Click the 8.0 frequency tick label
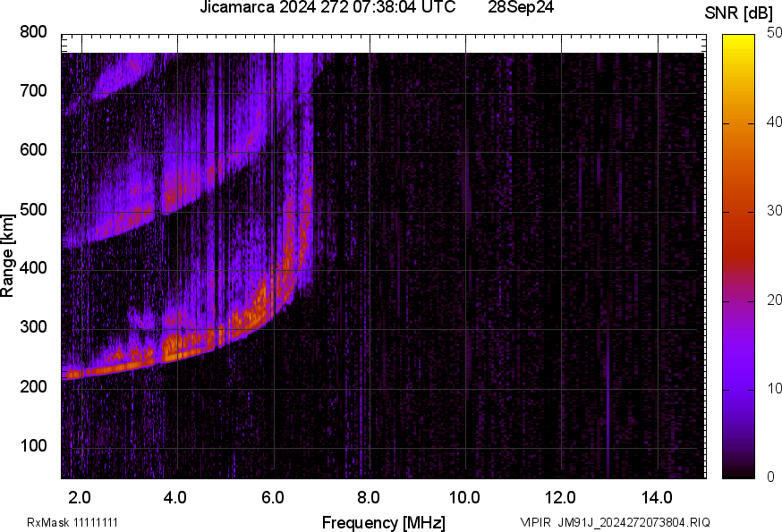 point(369,497)
